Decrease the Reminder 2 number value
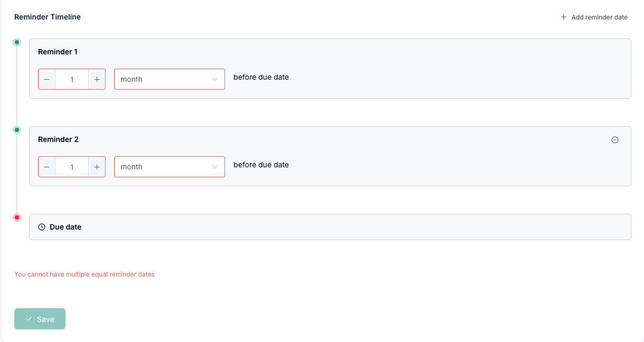This screenshot has width=644, height=342. tap(47, 167)
